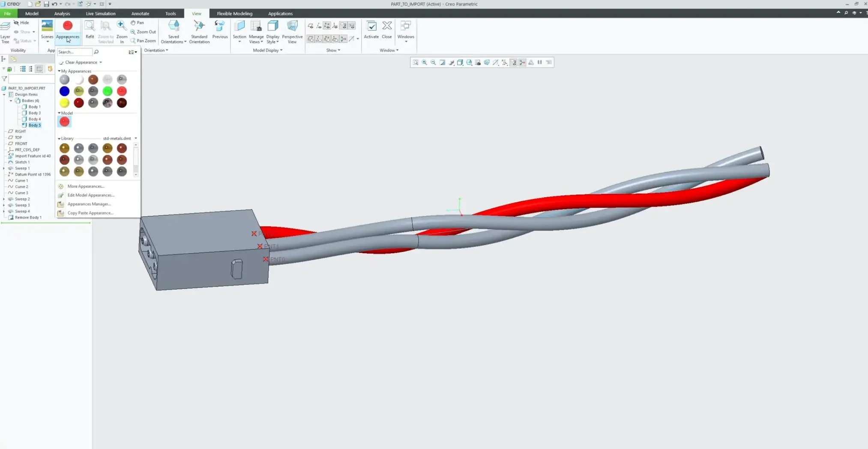This screenshot has height=449, width=868.
Task: Switch to the Model tab
Action: (x=32, y=13)
